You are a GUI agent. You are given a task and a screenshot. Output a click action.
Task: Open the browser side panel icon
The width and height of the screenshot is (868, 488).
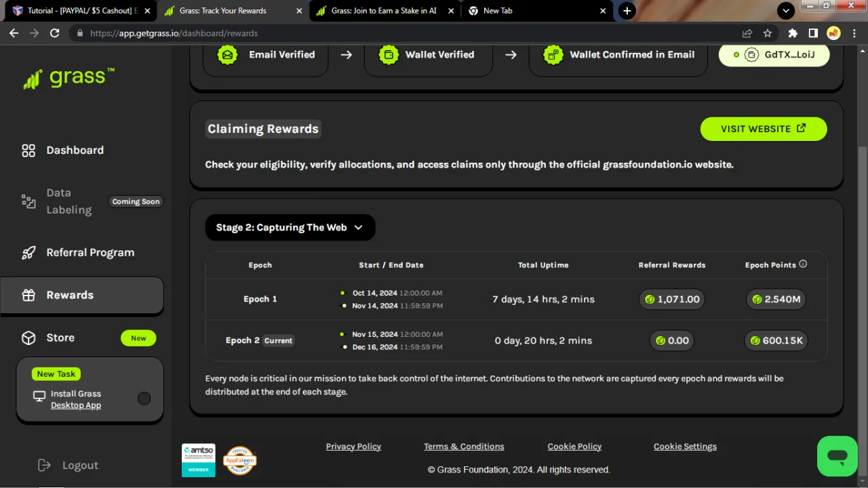pos(813,33)
